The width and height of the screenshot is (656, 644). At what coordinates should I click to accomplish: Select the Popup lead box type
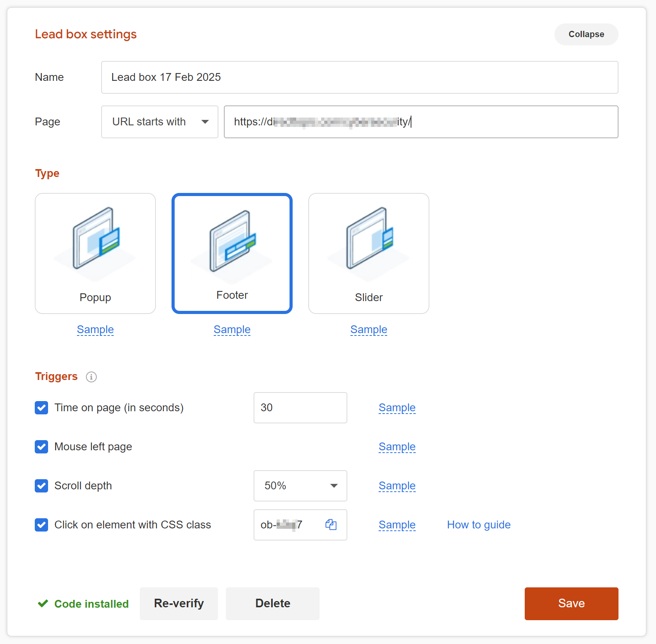95,253
